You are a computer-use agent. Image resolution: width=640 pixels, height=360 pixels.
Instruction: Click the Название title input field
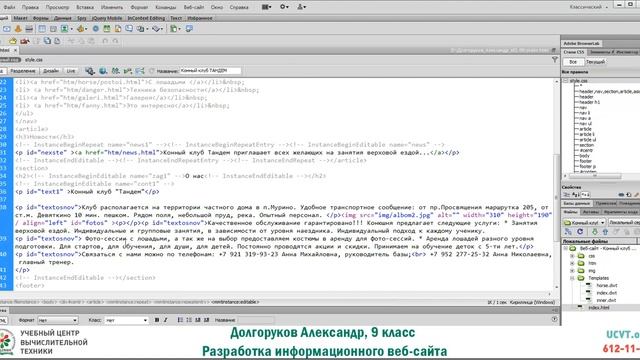click(x=210, y=71)
